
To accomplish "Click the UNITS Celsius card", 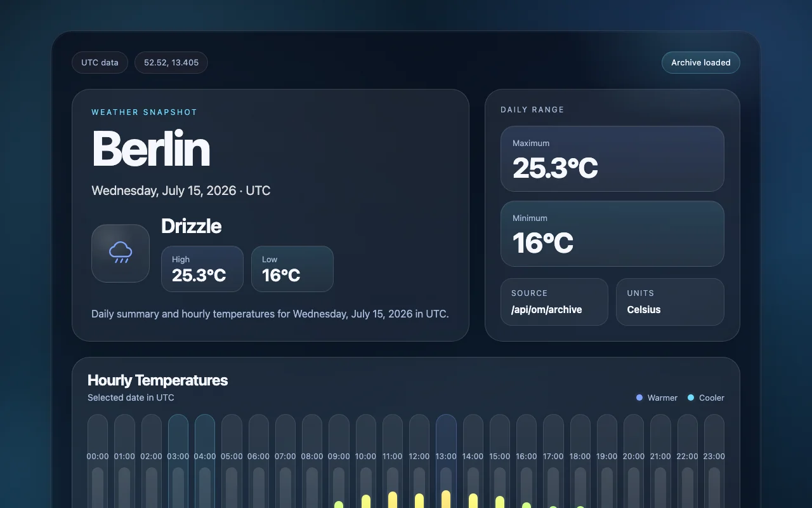I will pyautogui.click(x=670, y=302).
